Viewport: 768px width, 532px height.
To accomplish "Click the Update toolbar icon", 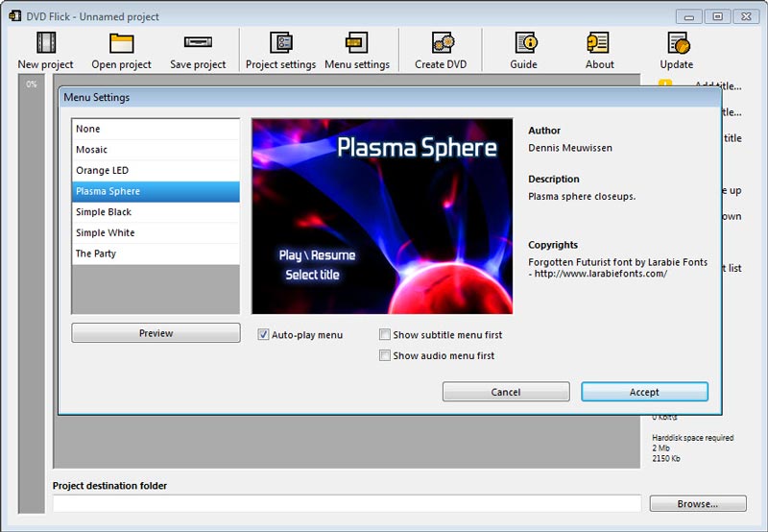I will coord(677,43).
